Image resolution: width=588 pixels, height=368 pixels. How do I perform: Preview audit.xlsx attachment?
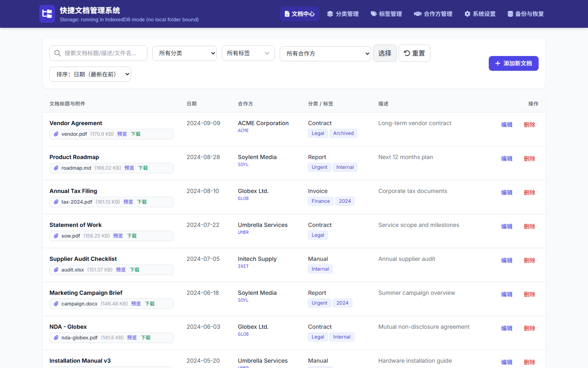(121, 270)
